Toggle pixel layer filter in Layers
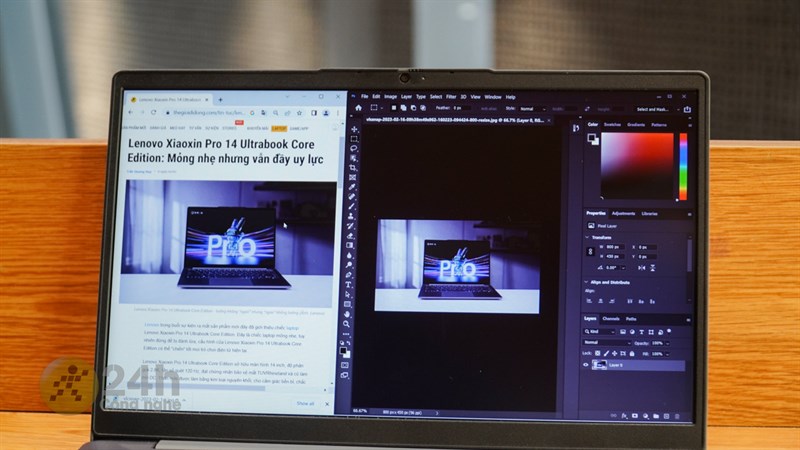 [x=622, y=332]
